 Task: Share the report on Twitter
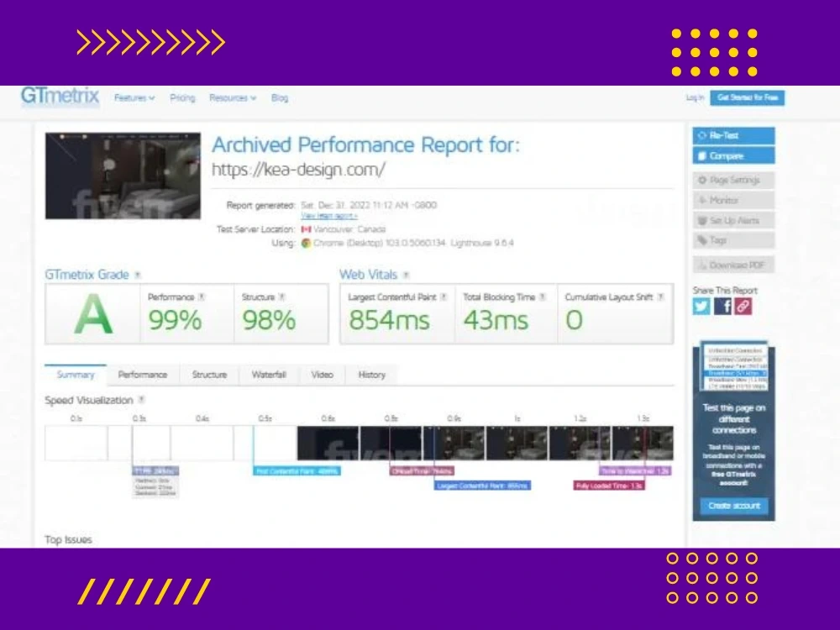tap(701, 307)
